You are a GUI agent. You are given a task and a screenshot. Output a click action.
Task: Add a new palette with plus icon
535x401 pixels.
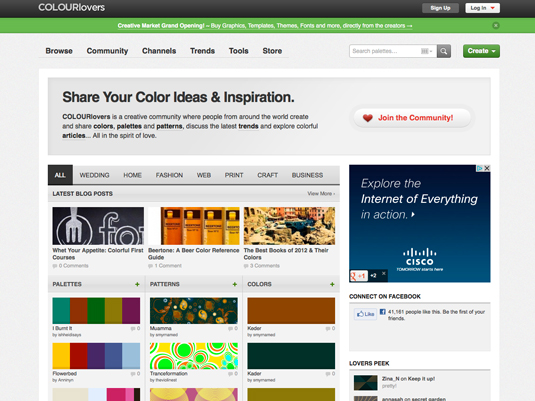[x=137, y=284]
